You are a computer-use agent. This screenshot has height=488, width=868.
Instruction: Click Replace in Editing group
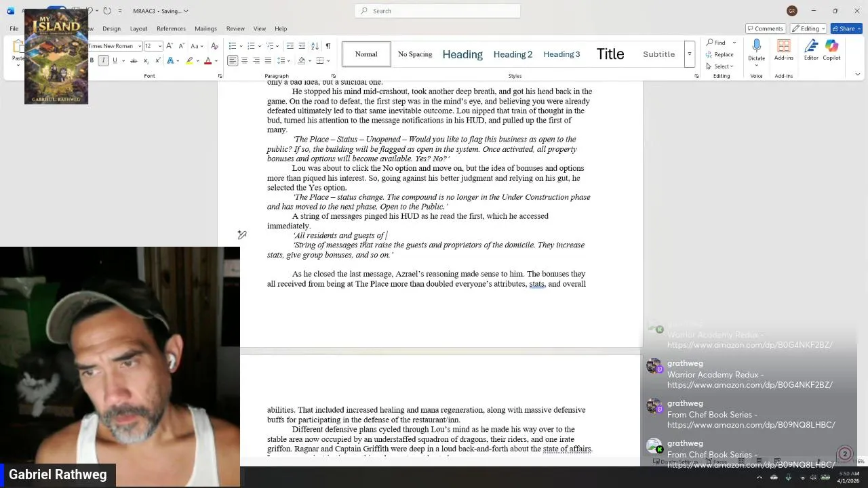tap(719, 54)
